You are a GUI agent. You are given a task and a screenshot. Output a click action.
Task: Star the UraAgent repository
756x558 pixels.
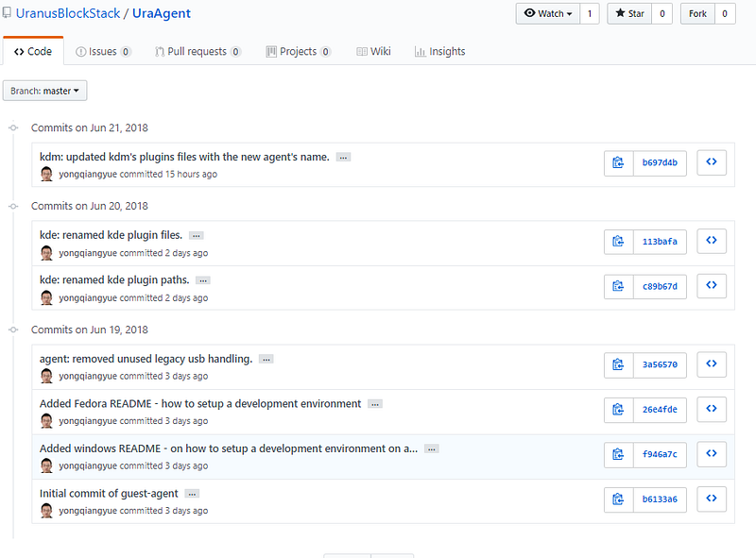tap(629, 13)
